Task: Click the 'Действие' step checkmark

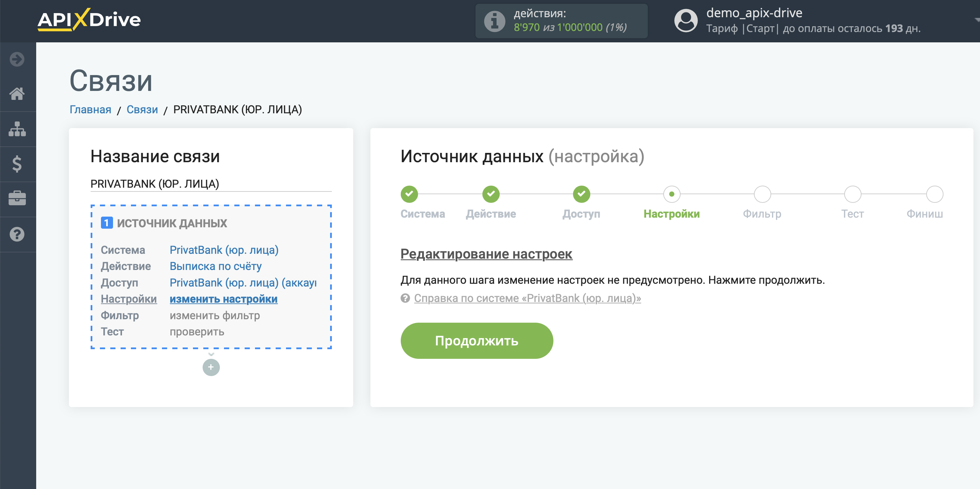Action: pos(491,194)
